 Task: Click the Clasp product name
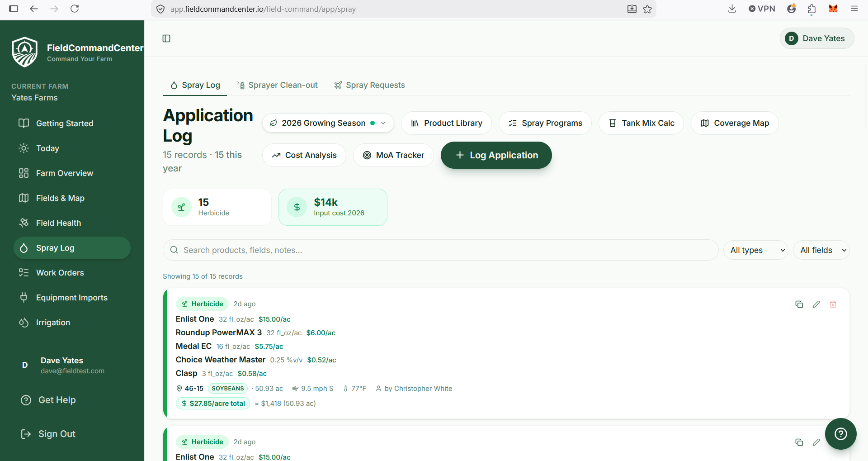(x=187, y=373)
